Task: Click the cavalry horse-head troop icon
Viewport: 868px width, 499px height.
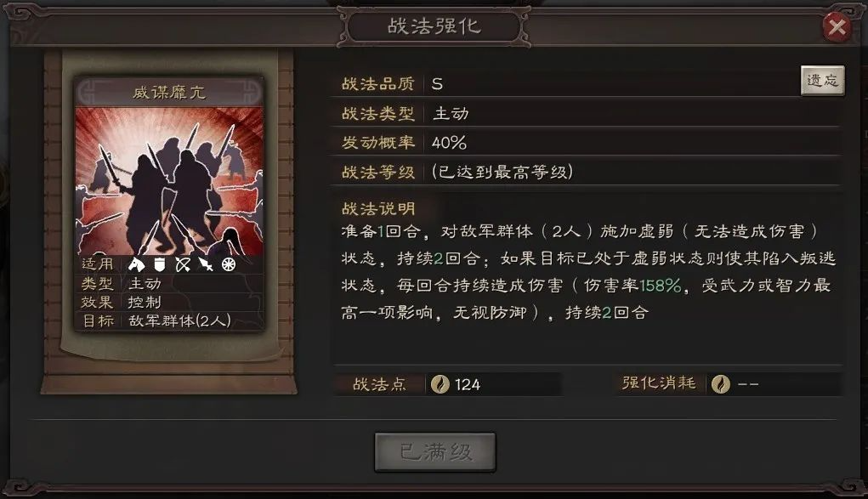Action: pyautogui.click(x=136, y=264)
